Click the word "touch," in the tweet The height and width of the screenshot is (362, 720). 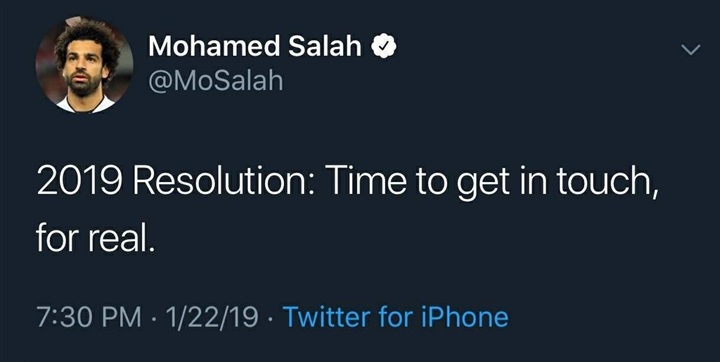pyautogui.click(x=608, y=183)
